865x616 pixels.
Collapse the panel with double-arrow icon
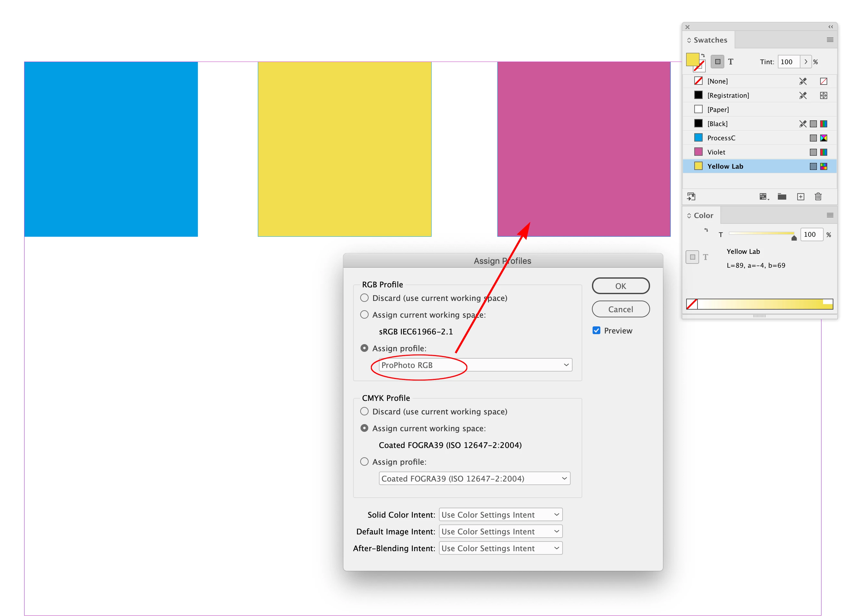pos(830,27)
